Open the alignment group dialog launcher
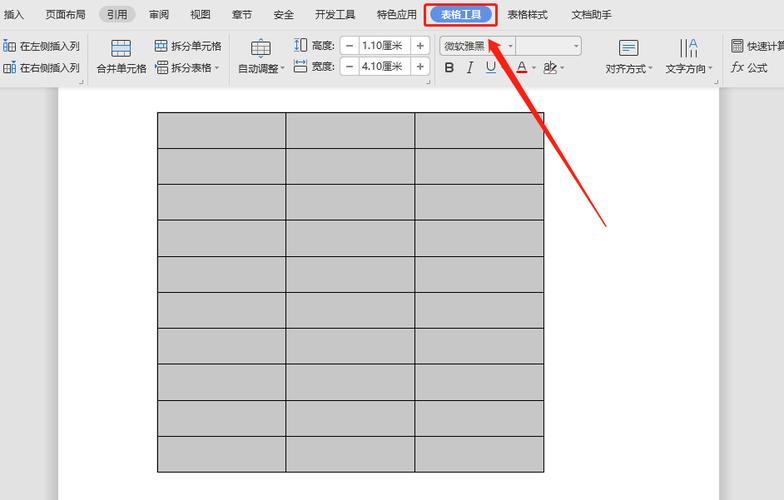 [x=716, y=82]
